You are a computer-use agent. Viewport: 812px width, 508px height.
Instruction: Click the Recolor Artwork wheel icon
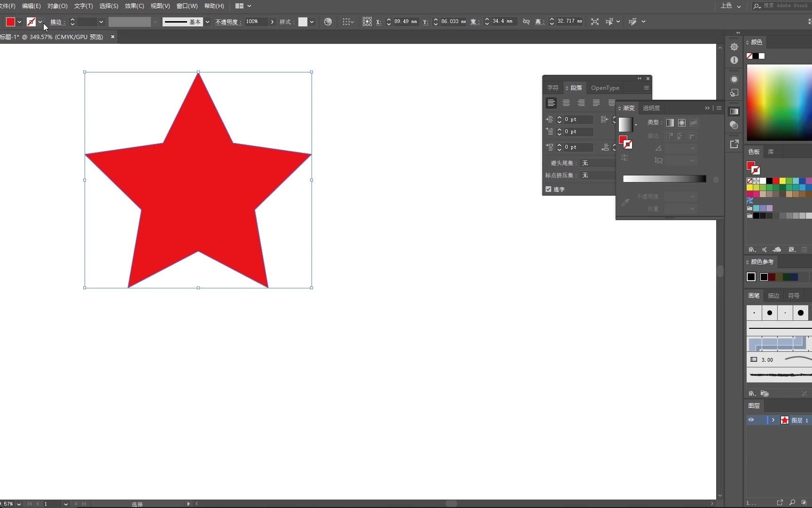(x=328, y=22)
